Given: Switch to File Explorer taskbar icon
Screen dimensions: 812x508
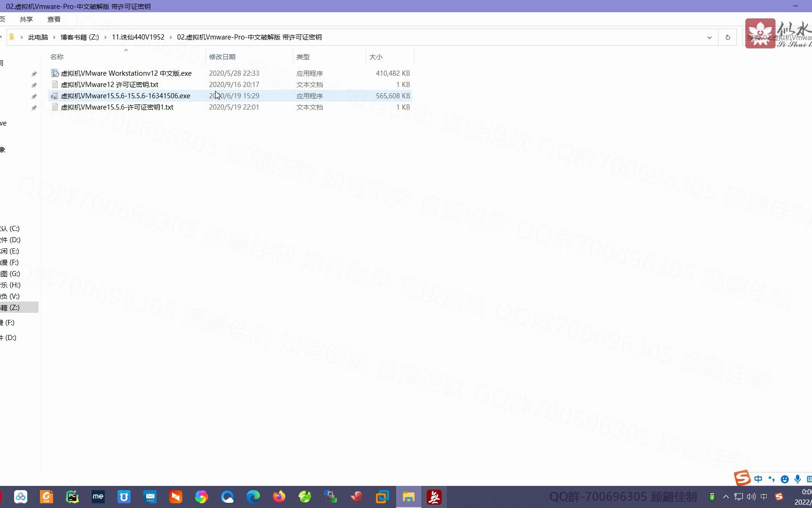Looking at the screenshot, I should click(x=408, y=497).
